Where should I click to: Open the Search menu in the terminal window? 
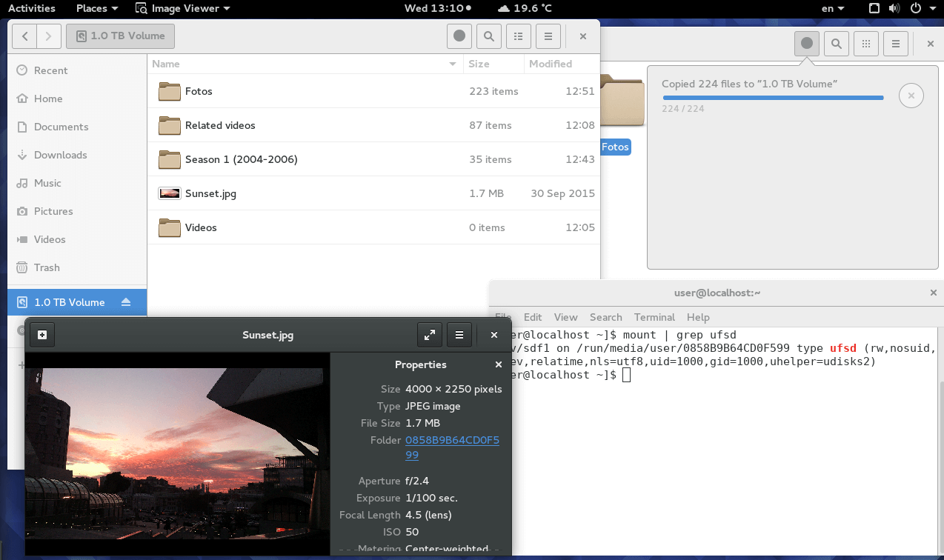605,317
